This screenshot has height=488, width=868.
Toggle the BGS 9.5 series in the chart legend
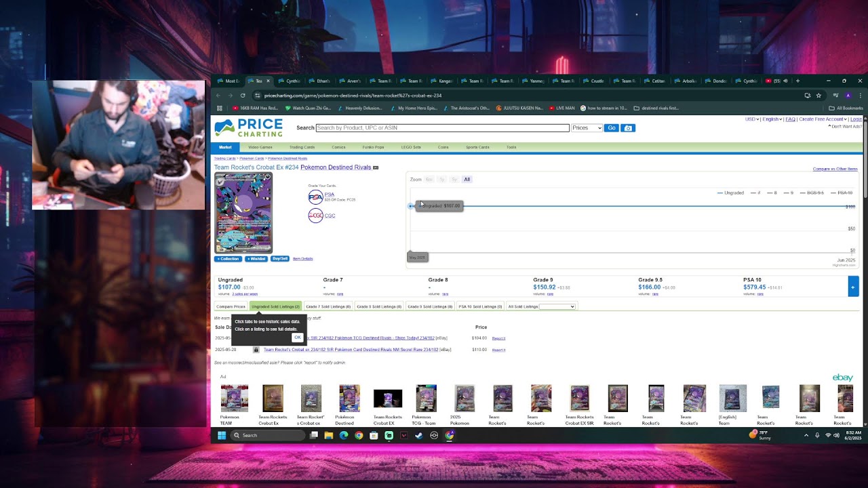coord(812,192)
